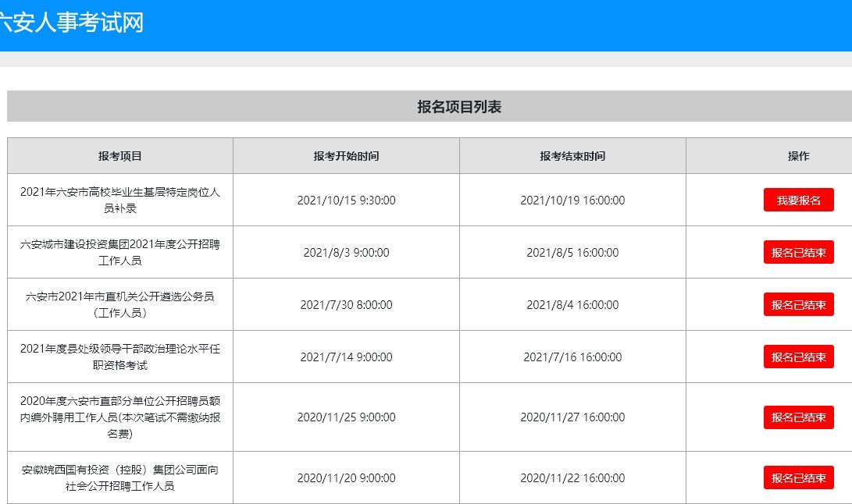The height and width of the screenshot is (504, 852).
Task: Click the 报考开始时间 column header
Action: 346,156
